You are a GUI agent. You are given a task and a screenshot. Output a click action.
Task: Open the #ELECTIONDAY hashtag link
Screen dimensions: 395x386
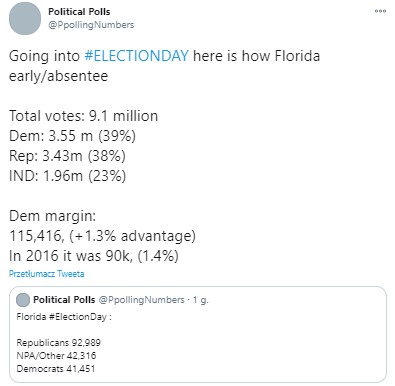[x=136, y=56]
